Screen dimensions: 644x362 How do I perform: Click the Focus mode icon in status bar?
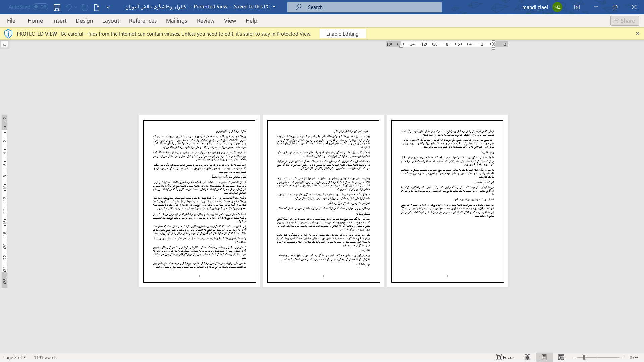point(499,357)
